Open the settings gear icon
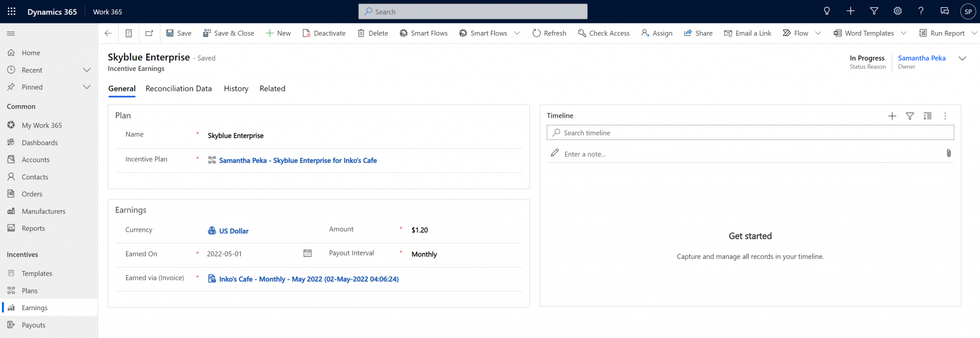 click(898, 11)
